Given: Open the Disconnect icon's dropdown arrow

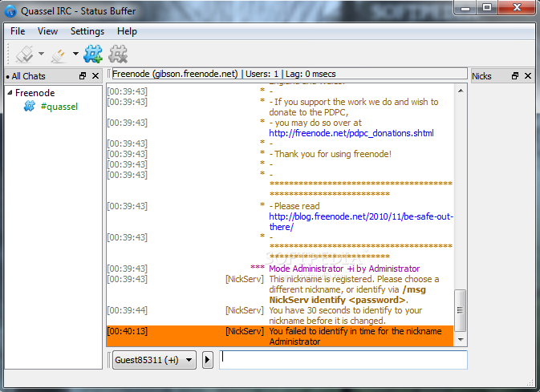Looking at the screenshot, I should 75,54.
